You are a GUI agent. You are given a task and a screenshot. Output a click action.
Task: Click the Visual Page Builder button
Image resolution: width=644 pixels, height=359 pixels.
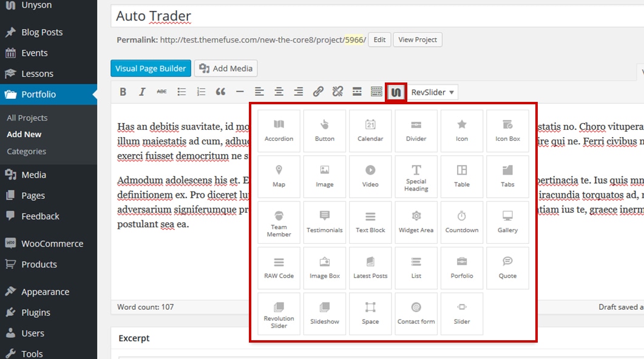coord(151,69)
